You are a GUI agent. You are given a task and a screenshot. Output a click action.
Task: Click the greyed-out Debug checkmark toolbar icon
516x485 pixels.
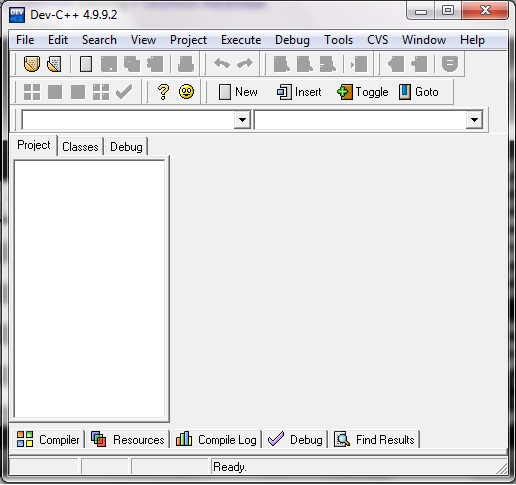click(x=124, y=92)
